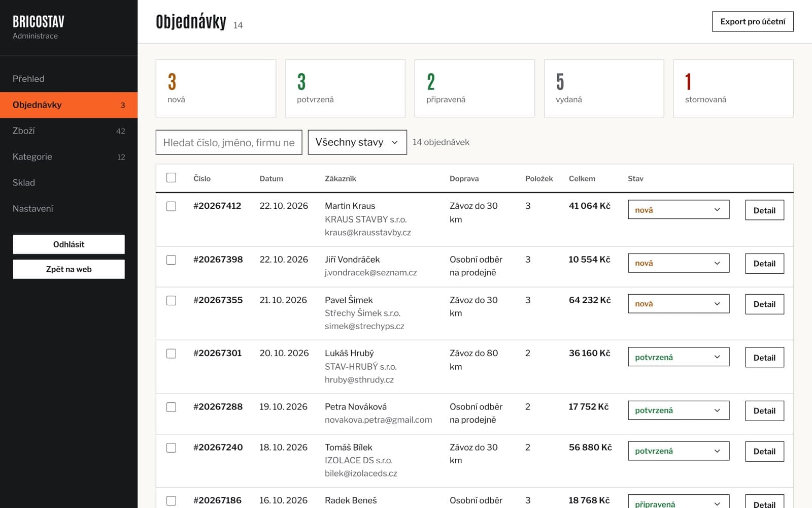Open status dropdown for Lukáš Hrubý order
This screenshot has height=508, width=812.
coord(679,357)
